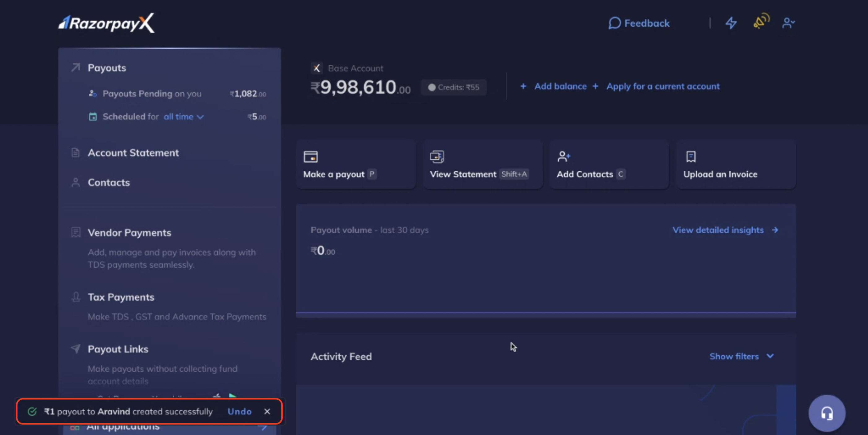
Task: Click the arrow beside View detailed insights
Action: (775, 230)
